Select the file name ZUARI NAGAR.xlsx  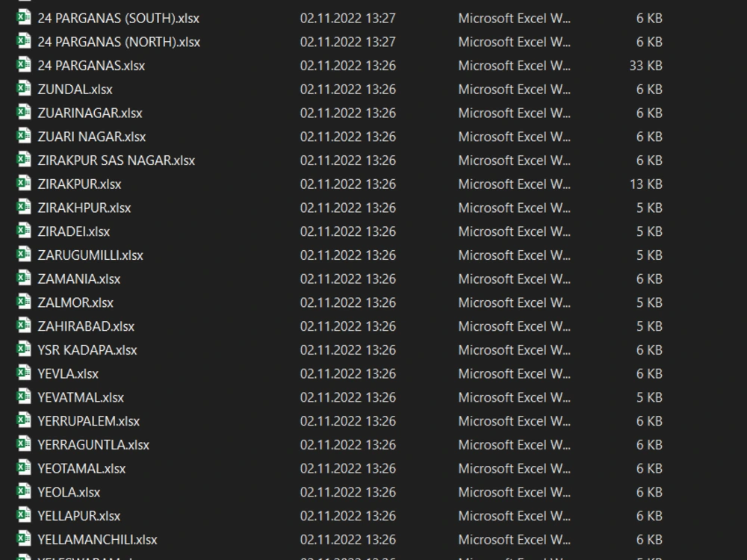click(91, 137)
